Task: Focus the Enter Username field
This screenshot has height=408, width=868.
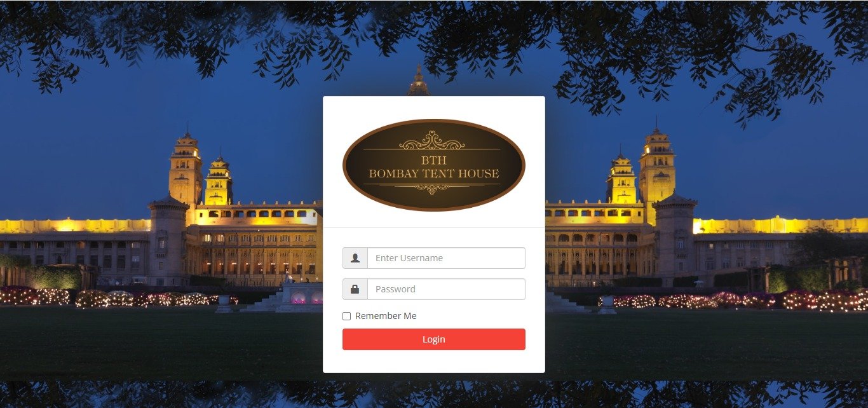Action: tap(446, 258)
